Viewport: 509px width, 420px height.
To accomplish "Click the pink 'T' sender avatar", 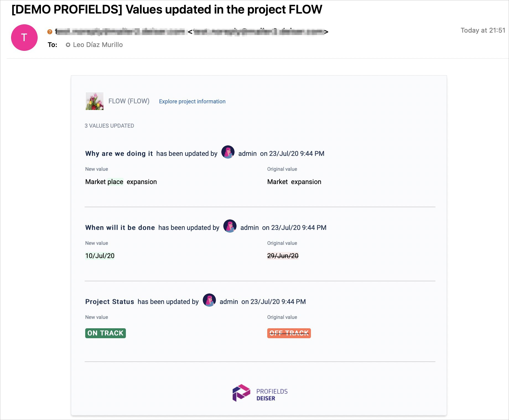I will tap(24, 37).
